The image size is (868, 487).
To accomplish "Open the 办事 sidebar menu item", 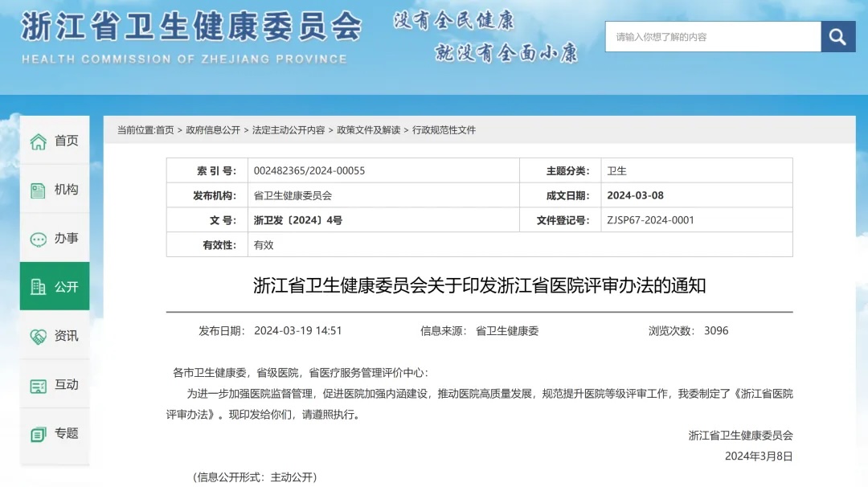I will pyautogui.click(x=55, y=238).
